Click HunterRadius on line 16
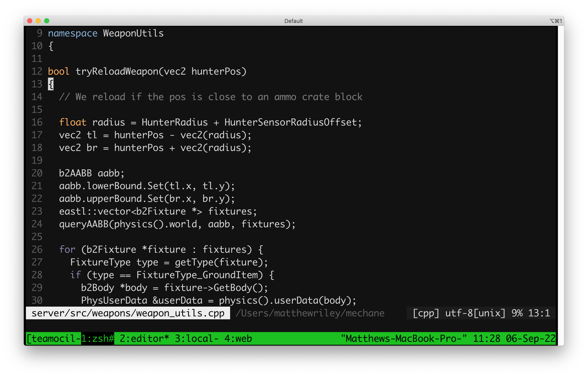 click(175, 122)
